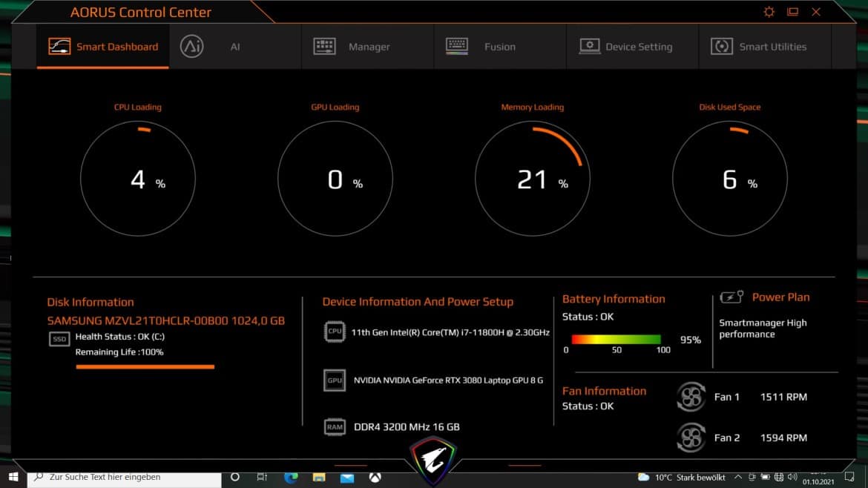Click the CPU chip icon
868x488 pixels.
[x=335, y=332]
